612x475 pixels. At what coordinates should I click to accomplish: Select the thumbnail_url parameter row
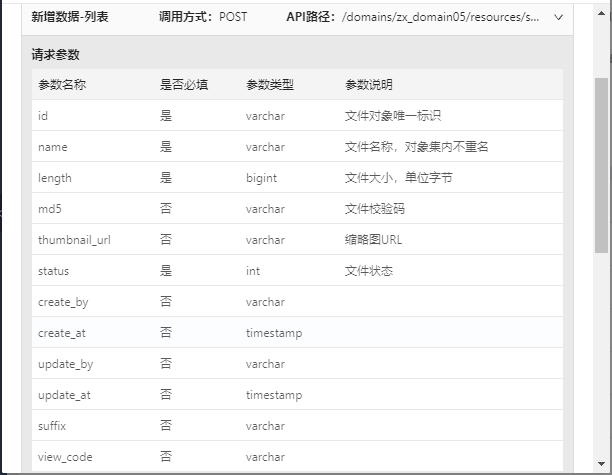click(x=296, y=240)
